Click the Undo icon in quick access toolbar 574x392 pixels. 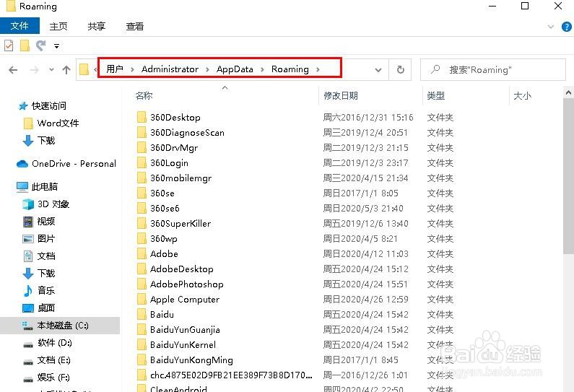click(40, 45)
